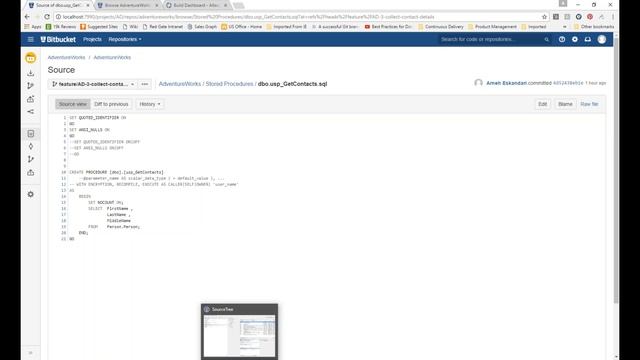Open Continuous Delivery bookmarks folder

click(441, 27)
